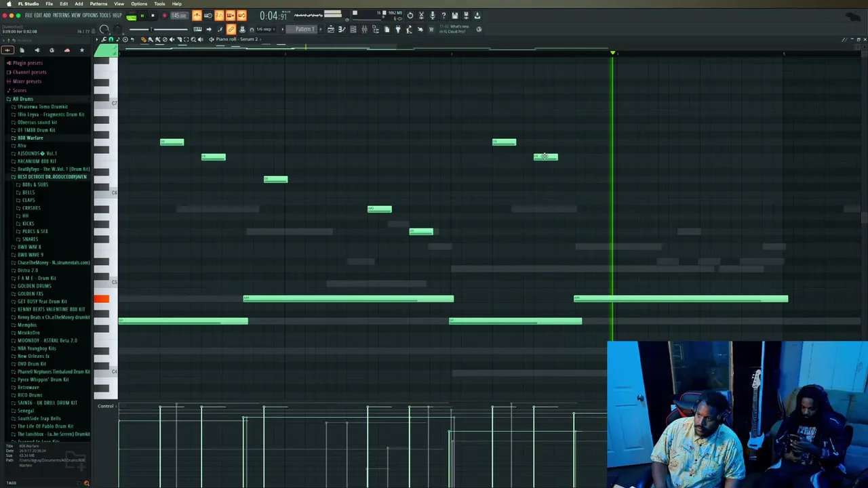Expand the SNARES folder
868x488 pixels.
pyautogui.click(x=30, y=239)
